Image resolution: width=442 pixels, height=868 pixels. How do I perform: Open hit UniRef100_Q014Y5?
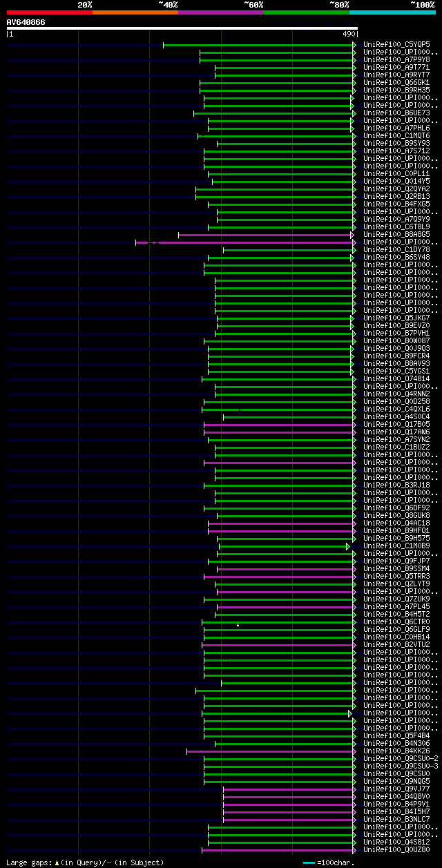pos(396,182)
